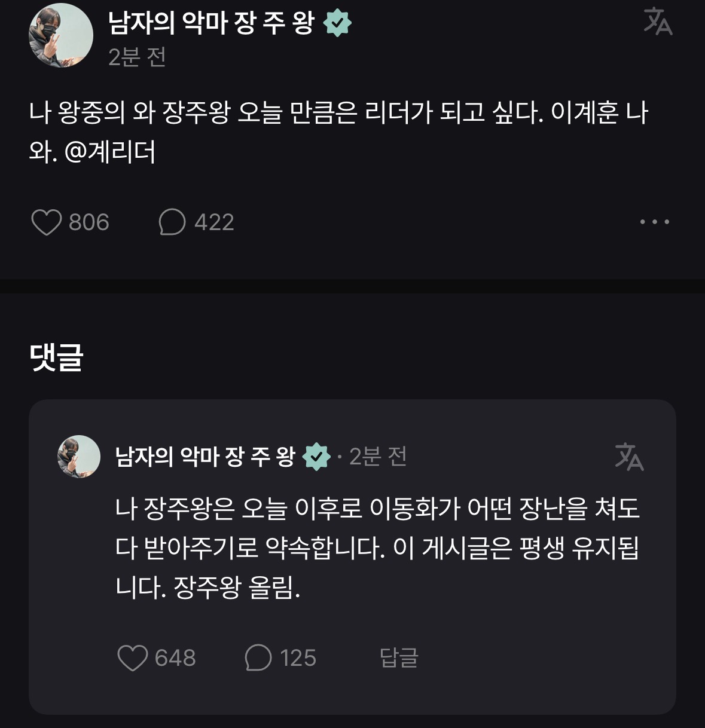View the 125 replies on the comment
This screenshot has height=728, width=705.
258,658
